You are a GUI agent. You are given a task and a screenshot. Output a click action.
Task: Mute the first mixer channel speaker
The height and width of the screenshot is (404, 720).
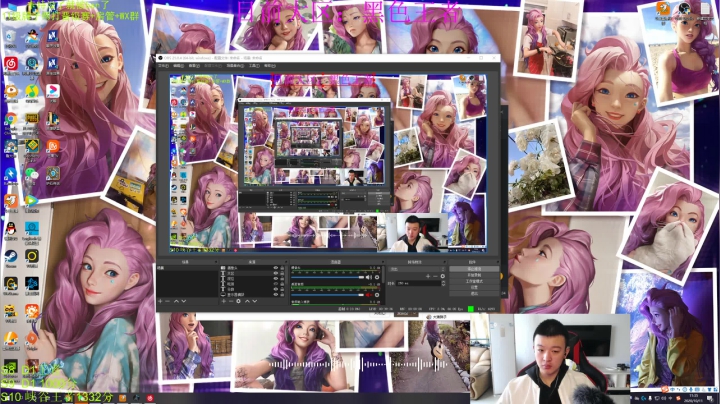point(369,277)
